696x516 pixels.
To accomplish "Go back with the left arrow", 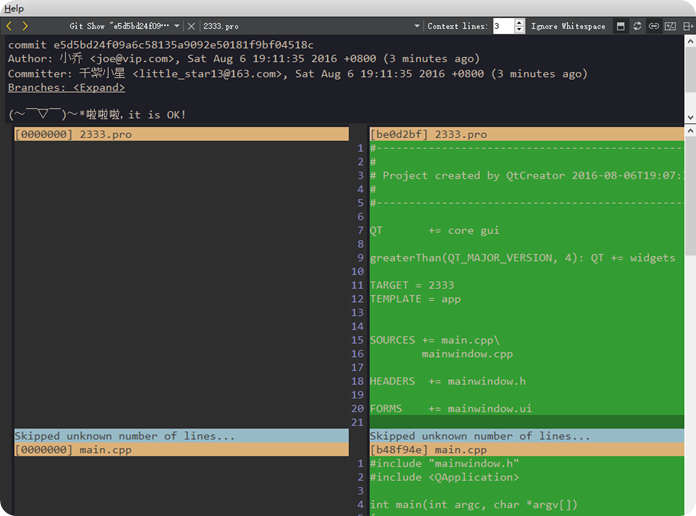I will pos(9,26).
